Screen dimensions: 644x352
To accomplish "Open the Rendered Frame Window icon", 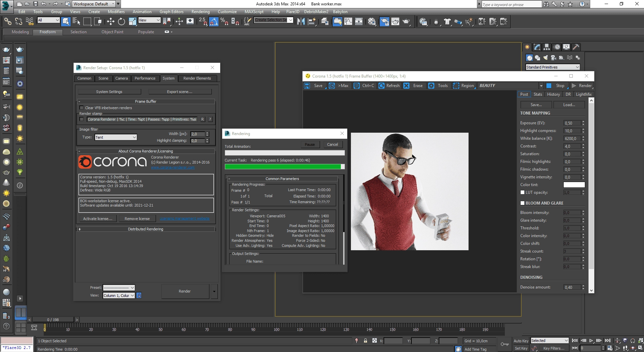I will [395, 21].
